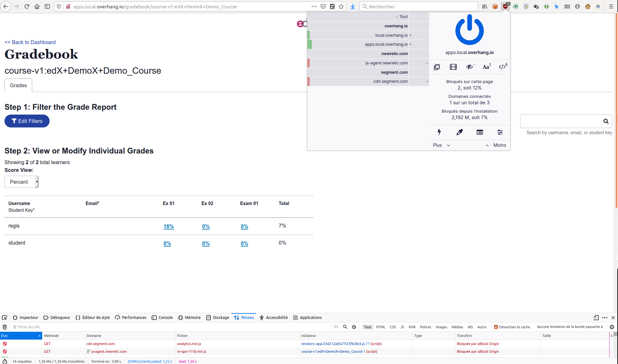Screen dimensions: 618x364
Task: Toggle request blocking (circle-slash icon) in Network toolbar
Action: click(x=354, y=327)
